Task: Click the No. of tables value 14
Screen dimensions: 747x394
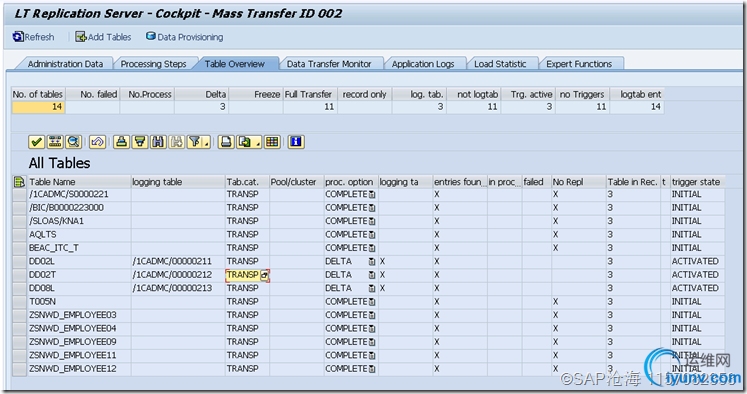Action: 38,107
